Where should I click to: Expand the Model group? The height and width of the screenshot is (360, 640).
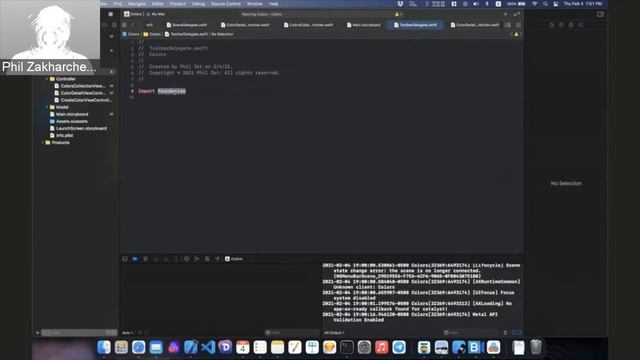pyautogui.click(x=47, y=107)
